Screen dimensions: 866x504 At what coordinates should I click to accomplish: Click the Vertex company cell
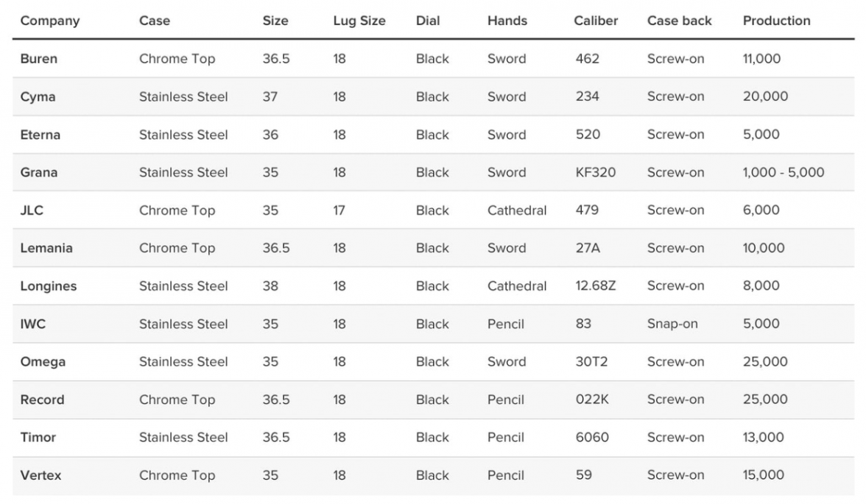click(41, 475)
